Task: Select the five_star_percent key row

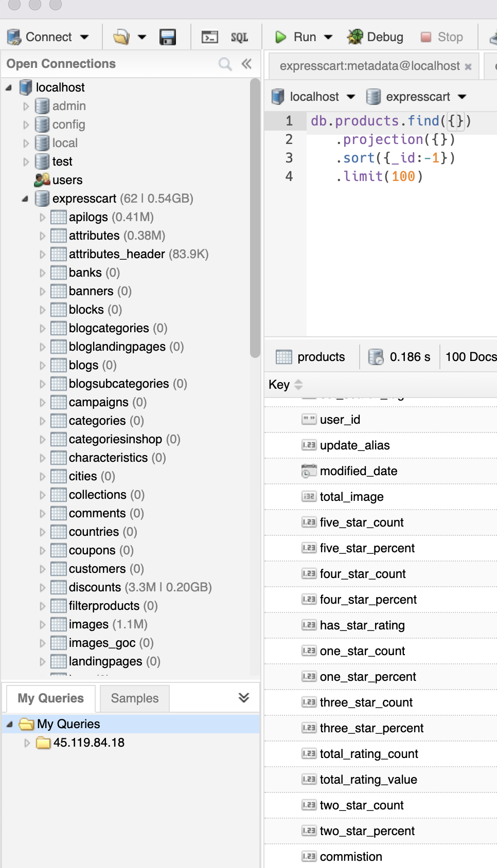Action: click(381, 548)
